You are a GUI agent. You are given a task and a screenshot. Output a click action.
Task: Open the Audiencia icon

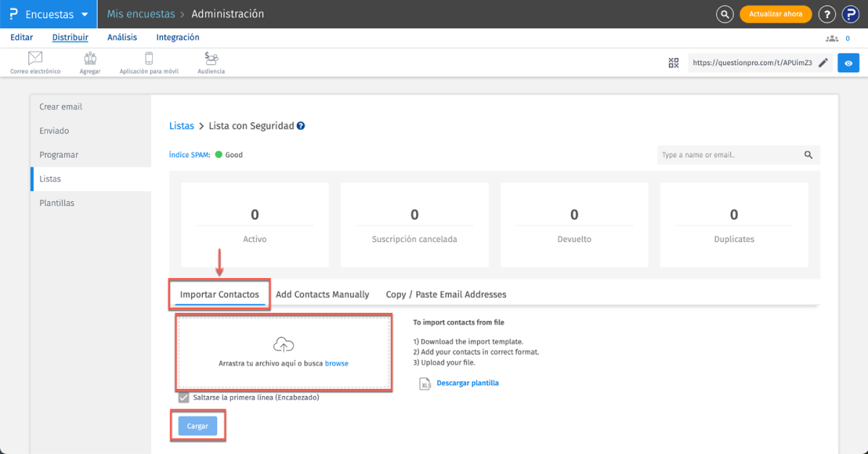coord(211,59)
